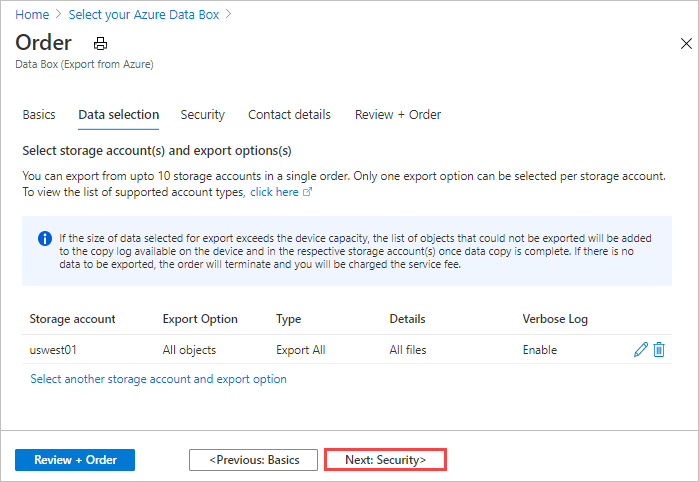Image resolution: width=699 pixels, height=482 pixels.
Task: Navigate to Home in breadcrumb
Action: 32,15
